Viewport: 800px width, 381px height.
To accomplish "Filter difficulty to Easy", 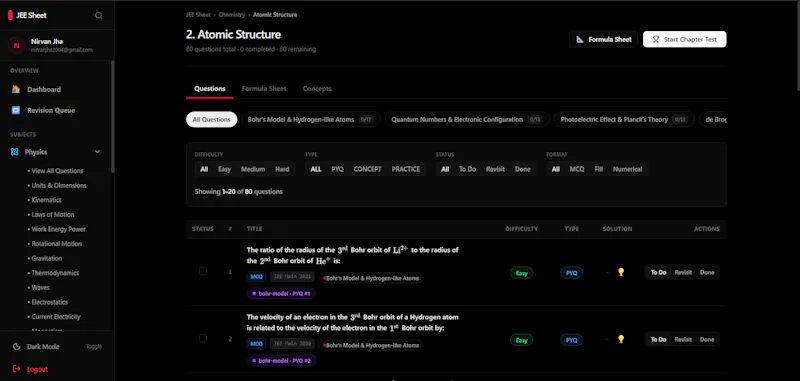I will pos(224,169).
